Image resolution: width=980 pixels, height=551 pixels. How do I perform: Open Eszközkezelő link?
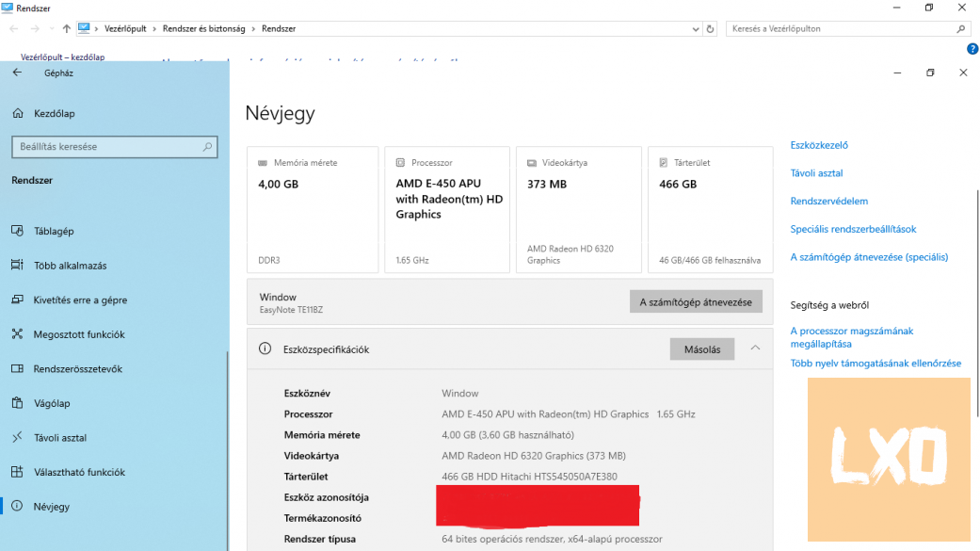pyautogui.click(x=821, y=145)
